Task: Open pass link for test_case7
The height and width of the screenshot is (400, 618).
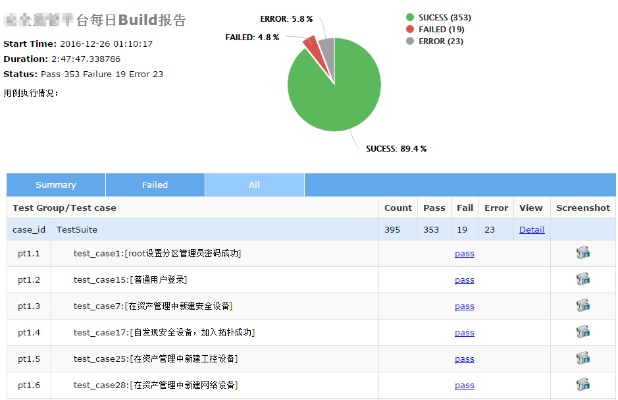Action: [x=464, y=306]
